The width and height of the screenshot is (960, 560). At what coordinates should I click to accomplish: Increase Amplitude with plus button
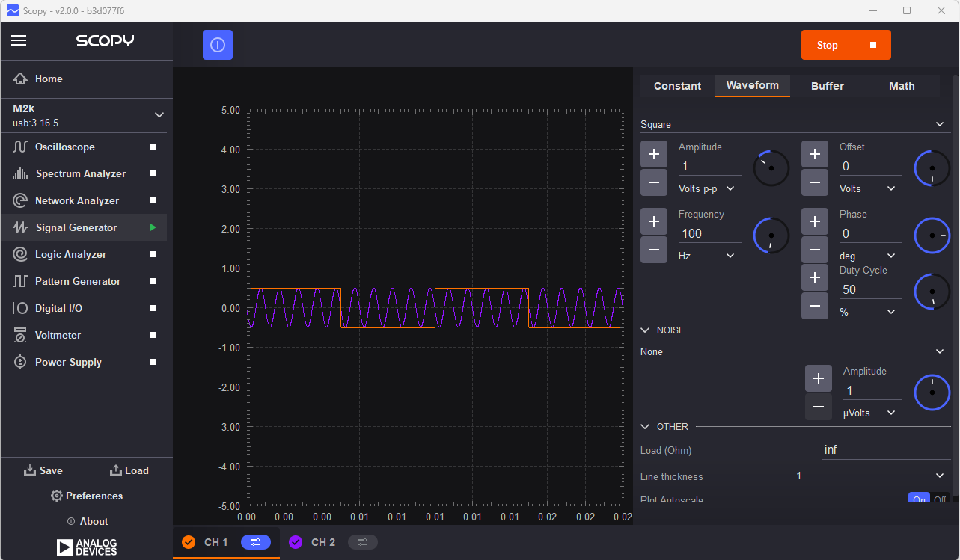click(654, 154)
